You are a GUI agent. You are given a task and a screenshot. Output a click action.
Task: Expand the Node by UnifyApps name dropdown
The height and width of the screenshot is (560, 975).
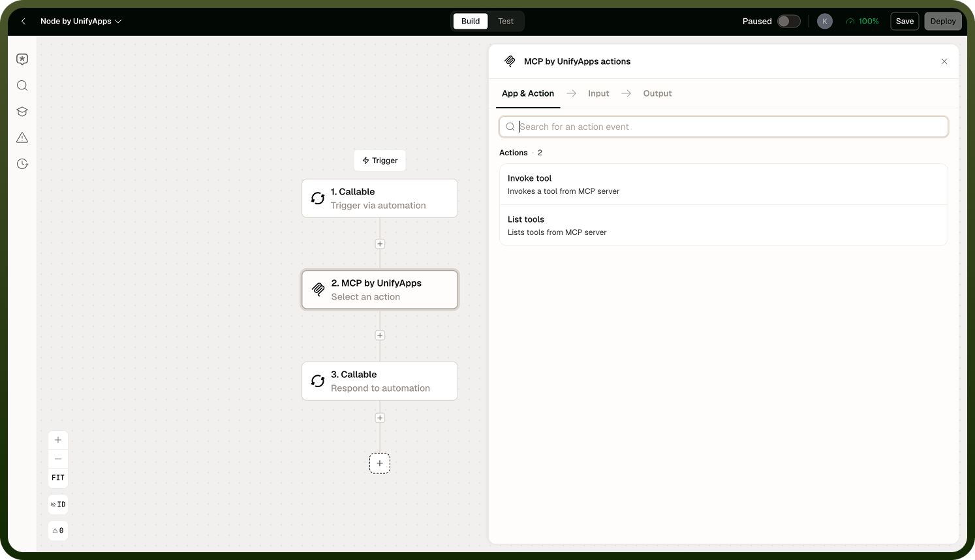click(x=81, y=22)
